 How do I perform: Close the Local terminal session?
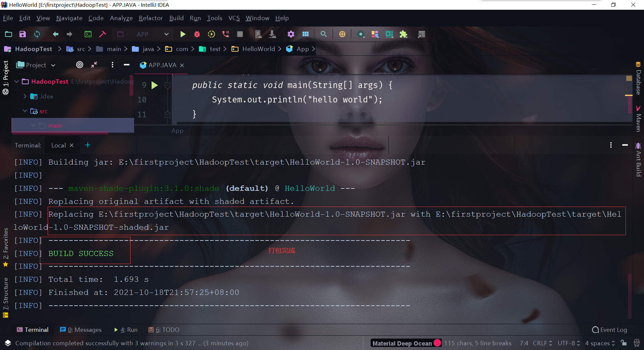[x=71, y=145]
